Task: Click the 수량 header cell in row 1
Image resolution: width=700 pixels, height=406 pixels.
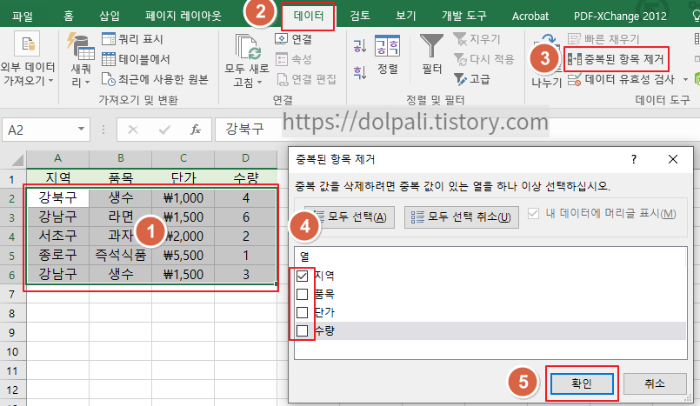Action: pos(246,178)
